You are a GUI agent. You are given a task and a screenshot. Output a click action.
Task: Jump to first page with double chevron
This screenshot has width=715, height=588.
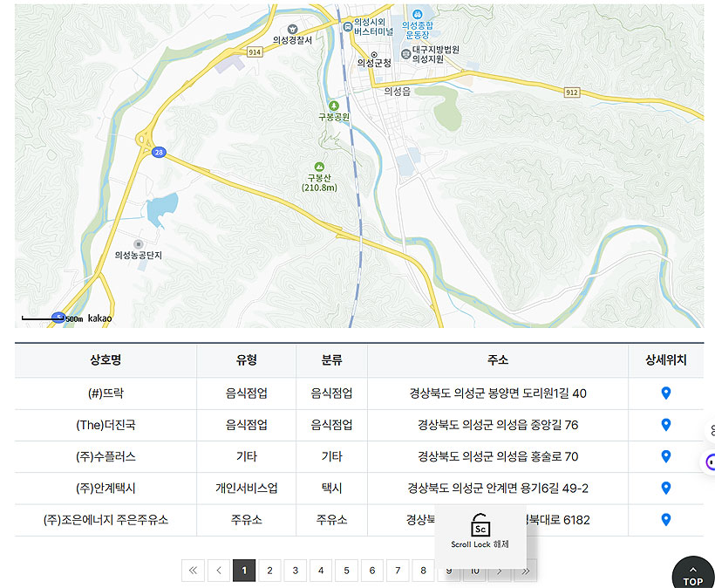(x=193, y=570)
